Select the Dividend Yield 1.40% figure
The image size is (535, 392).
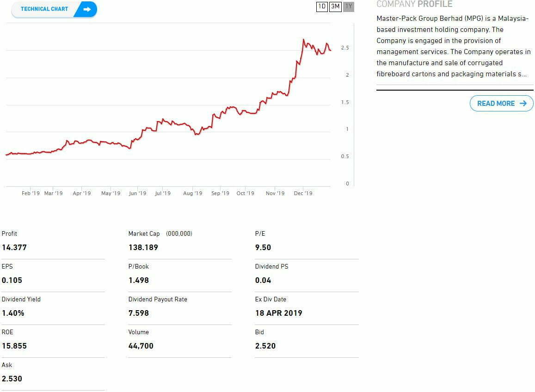click(13, 313)
